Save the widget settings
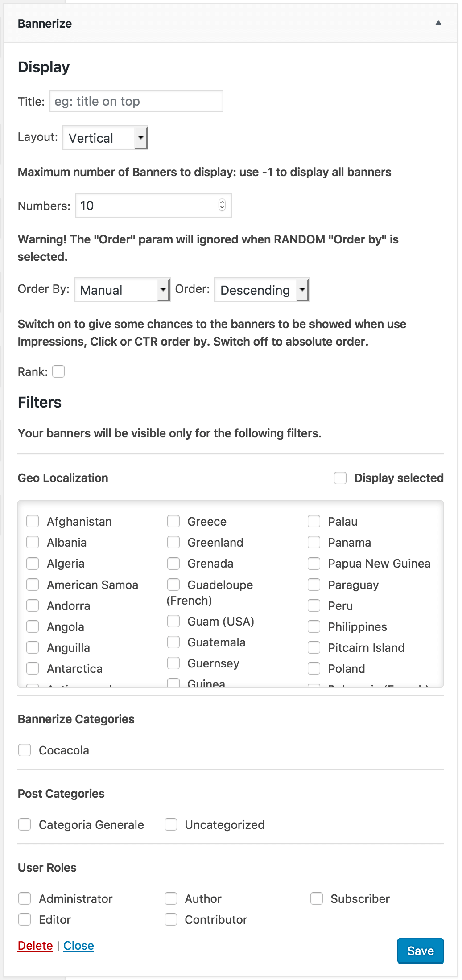The width and height of the screenshot is (462, 980). [421, 951]
